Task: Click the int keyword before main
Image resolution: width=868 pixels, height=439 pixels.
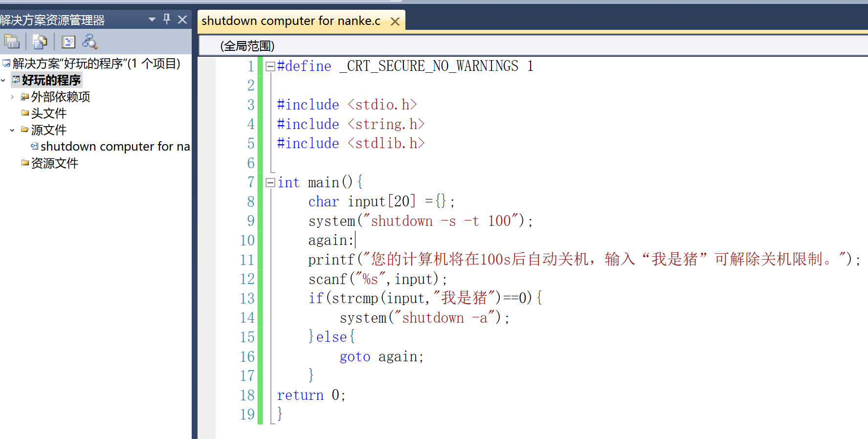Action: [x=289, y=182]
